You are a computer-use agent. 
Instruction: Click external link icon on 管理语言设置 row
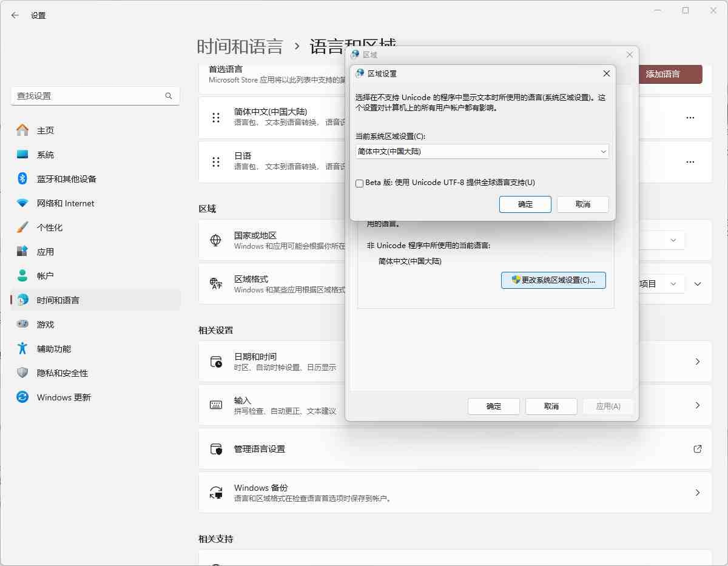pos(698,449)
